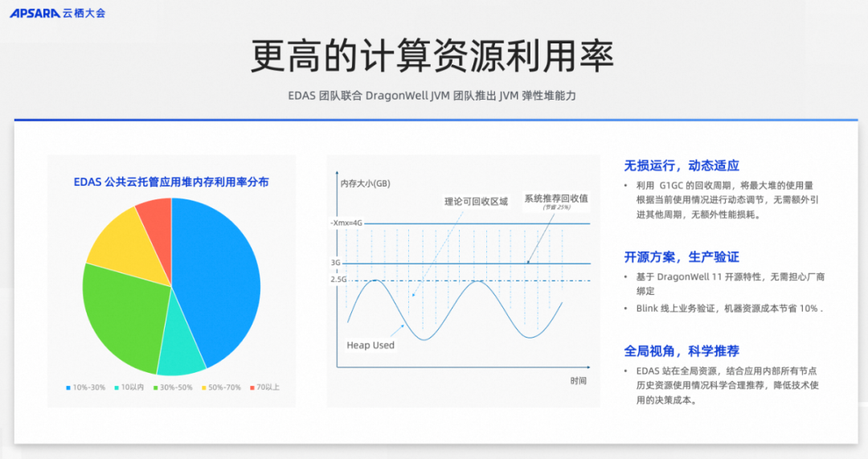Click the bullet text about G1GC 回收周期

pos(727,200)
